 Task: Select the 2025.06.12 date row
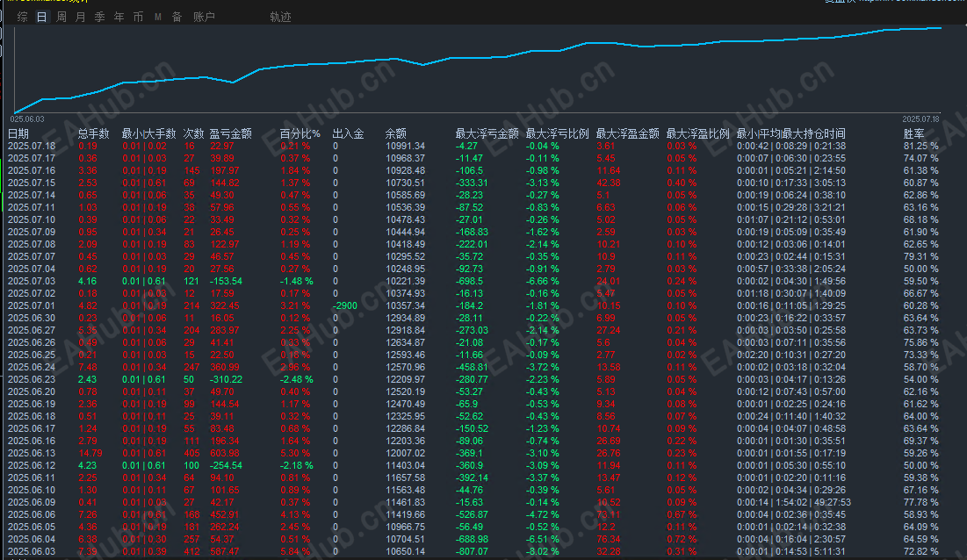tap(32, 465)
